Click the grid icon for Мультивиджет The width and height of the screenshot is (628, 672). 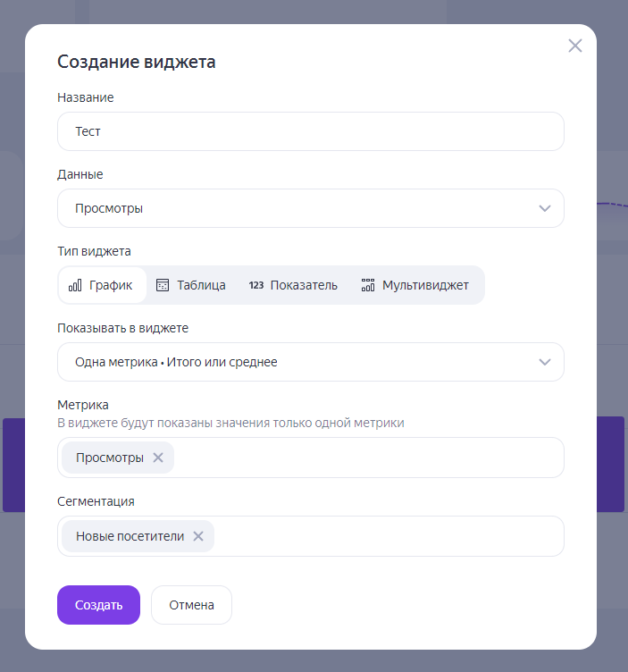368,285
